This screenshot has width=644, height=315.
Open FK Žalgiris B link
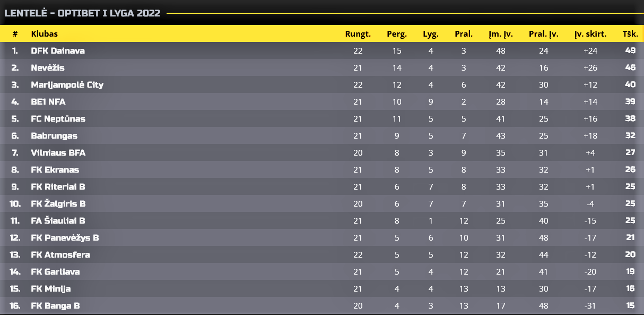pos(58,204)
